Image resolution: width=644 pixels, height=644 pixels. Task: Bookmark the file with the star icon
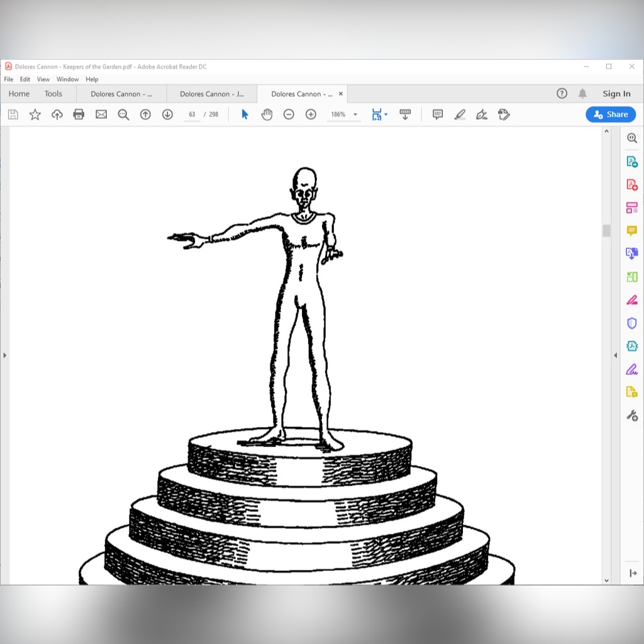pyautogui.click(x=35, y=114)
